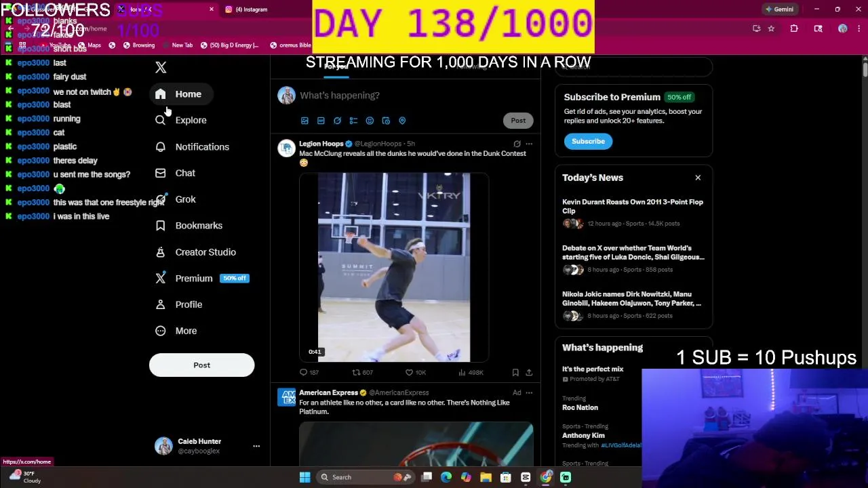Image resolution: width=868 pixels, height=488 pixels.
Task: Open Kevin Durant Roasts news story
Action: [633, 213]
